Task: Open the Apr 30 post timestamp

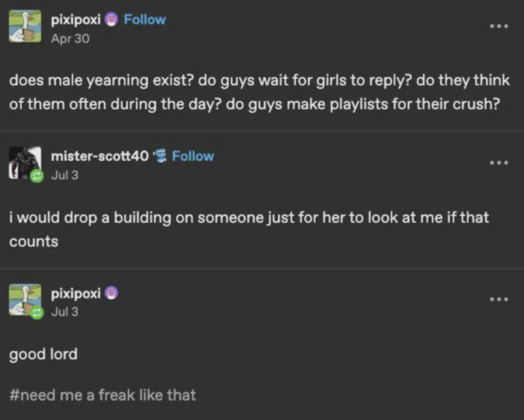Action: pos(70,38)
